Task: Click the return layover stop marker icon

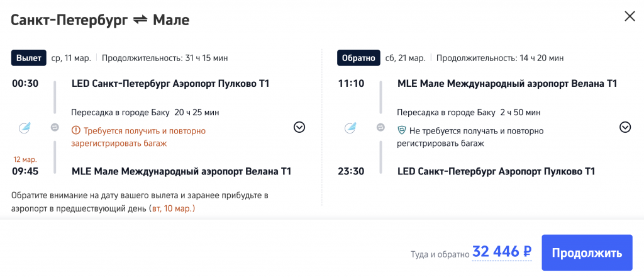Action: click(x=380, y=128)
